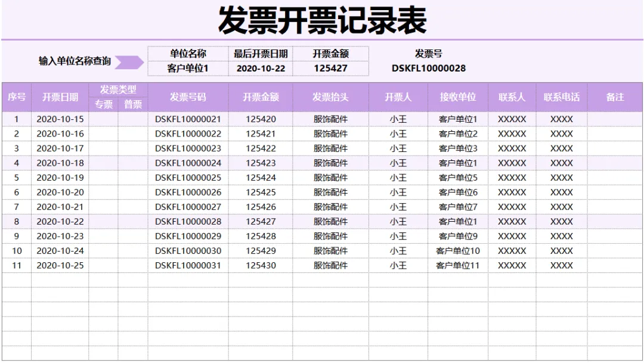The image size is (644, 363).
Task: Select amount cell 125430
Action: pos(261,266)
